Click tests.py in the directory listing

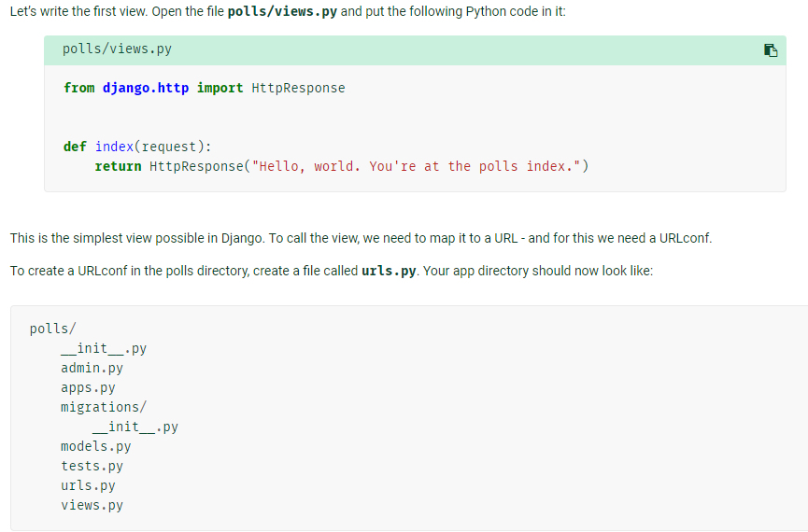(x=92, y=466)
